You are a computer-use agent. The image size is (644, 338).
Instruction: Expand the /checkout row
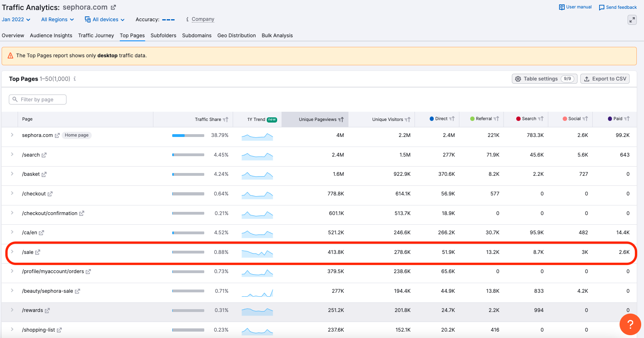tap(12, 193)
